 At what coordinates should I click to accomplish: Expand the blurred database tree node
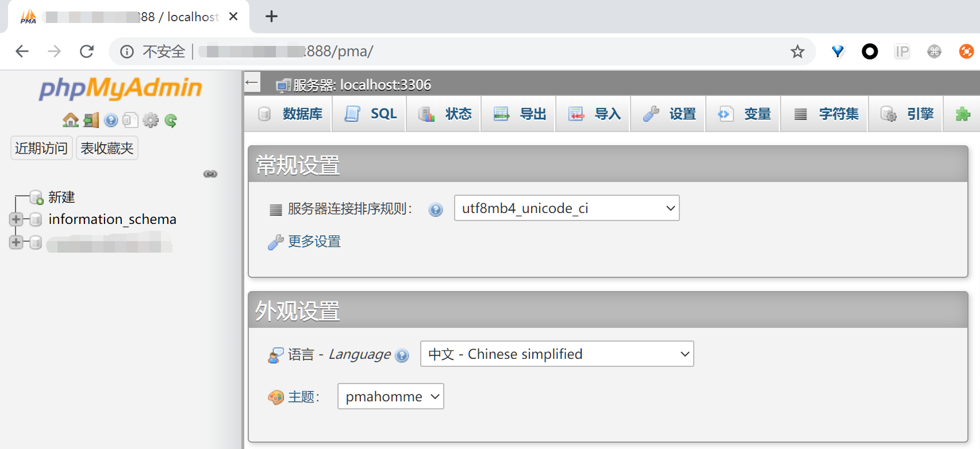[x=16, y=242]
